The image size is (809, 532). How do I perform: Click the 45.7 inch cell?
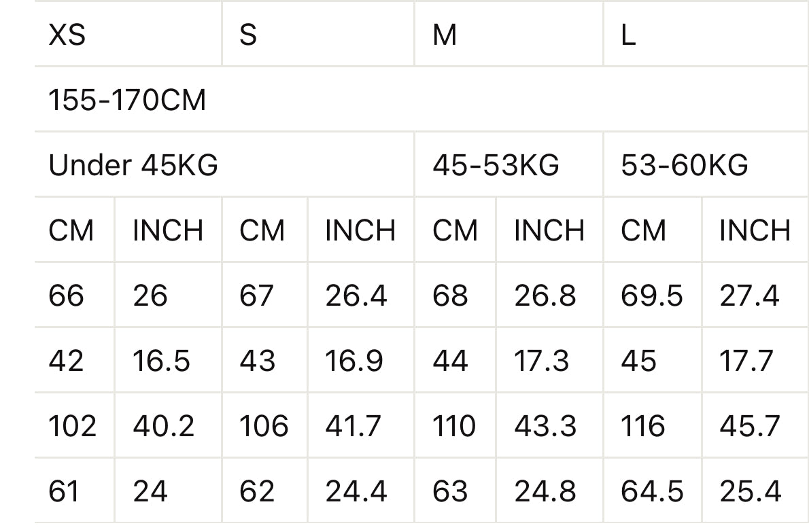pyautogui.click(x=749, y=426)
